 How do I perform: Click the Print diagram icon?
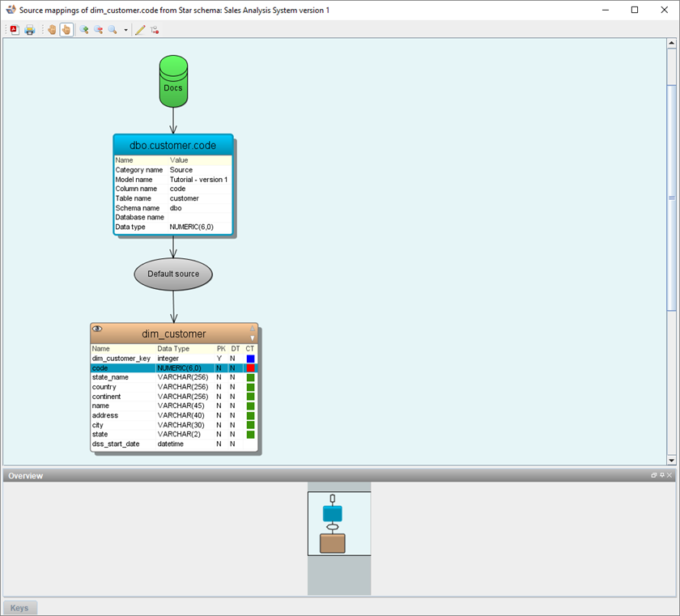(29, 30)
